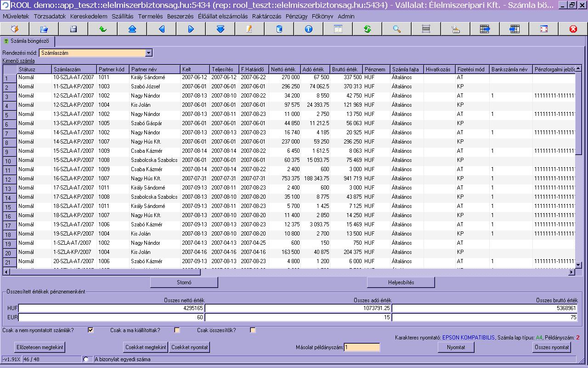This screenshot has height=368, width=588.
Task: Click the notepad with pencil edit icon
Action: tap(249, 29)
